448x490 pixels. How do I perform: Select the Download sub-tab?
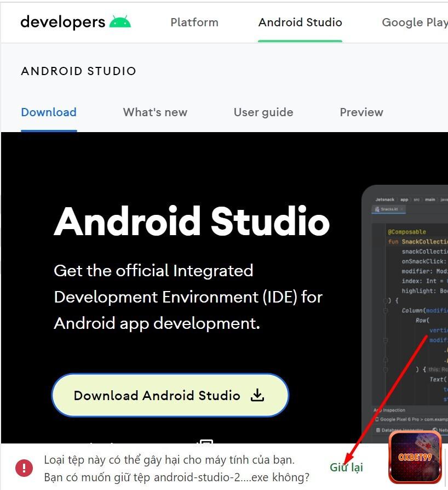[x=49, y=112]
